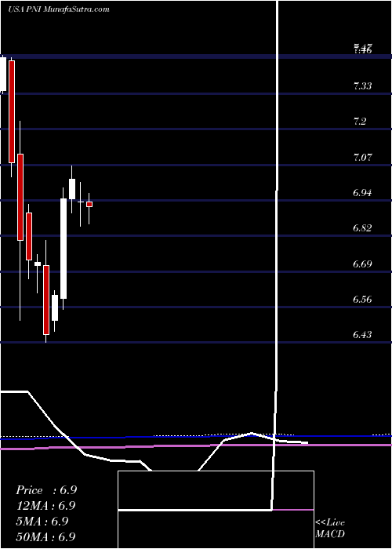Click the 7.07 price axis label
Viewport: 392px width, 549px height.
(x=362, y=157)
